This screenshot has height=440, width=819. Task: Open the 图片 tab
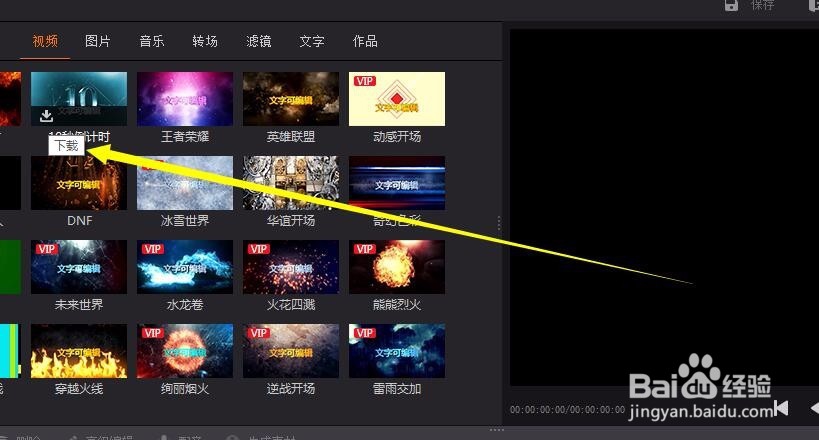click(98, 41)
